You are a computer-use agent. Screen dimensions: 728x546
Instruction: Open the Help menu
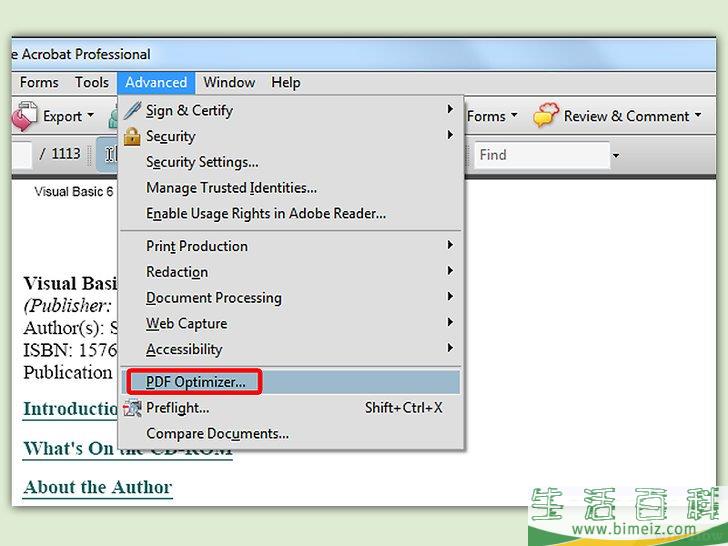285,82
